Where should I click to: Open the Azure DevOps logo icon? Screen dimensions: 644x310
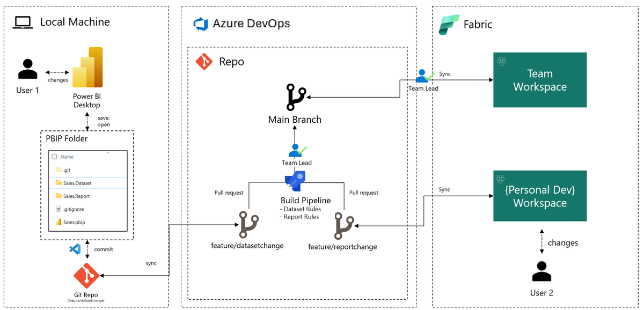pos(201,24)
